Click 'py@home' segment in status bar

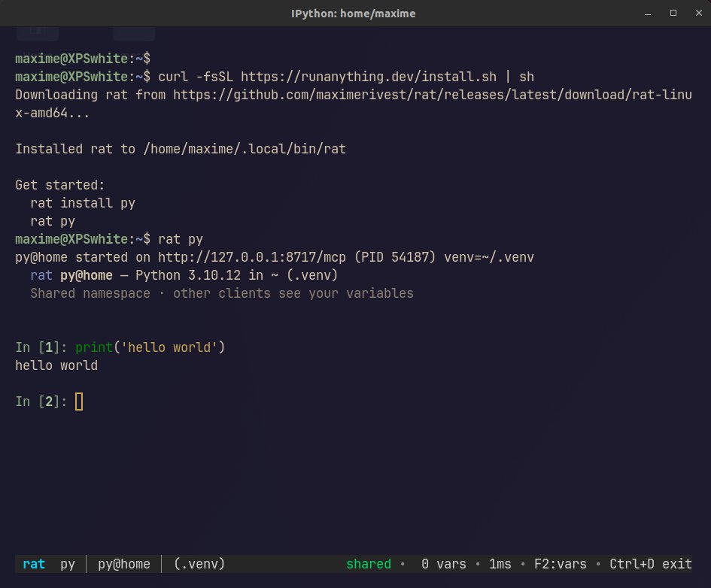click(x=124, y=564)
